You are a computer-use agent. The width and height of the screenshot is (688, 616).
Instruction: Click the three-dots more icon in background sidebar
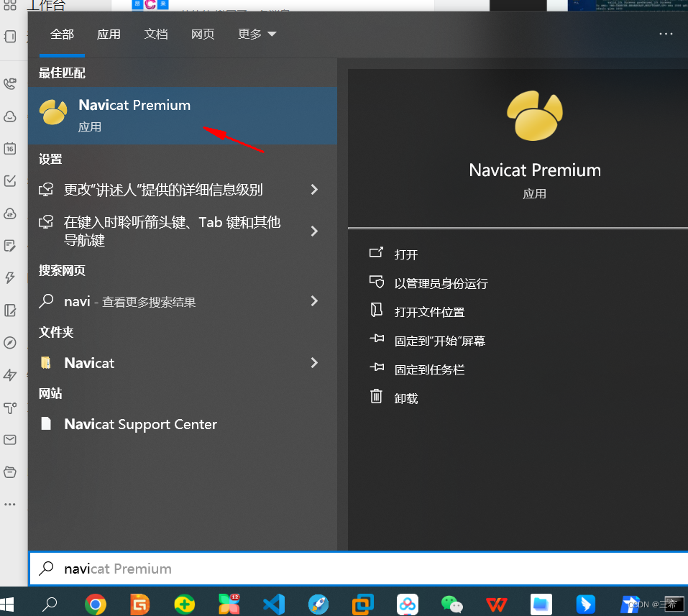(10, 505)
